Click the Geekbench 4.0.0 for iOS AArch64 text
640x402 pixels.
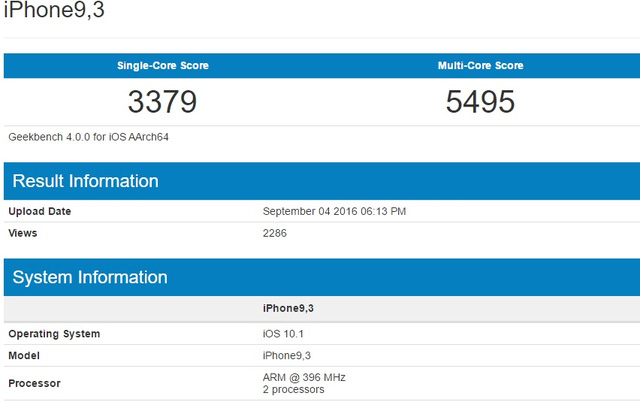point(89,137)
